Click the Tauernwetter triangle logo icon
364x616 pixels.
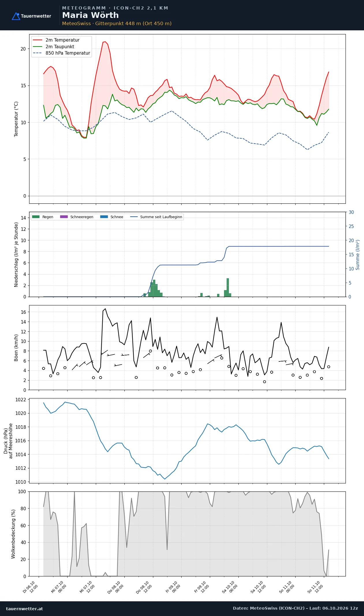tap(16, 16)
